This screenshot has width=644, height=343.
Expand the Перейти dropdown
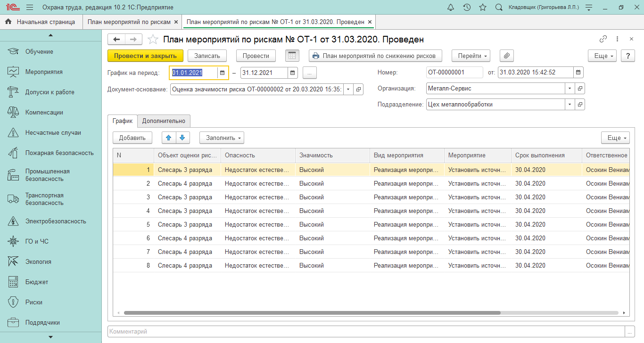pyautogui.click(x=471, y=56)
